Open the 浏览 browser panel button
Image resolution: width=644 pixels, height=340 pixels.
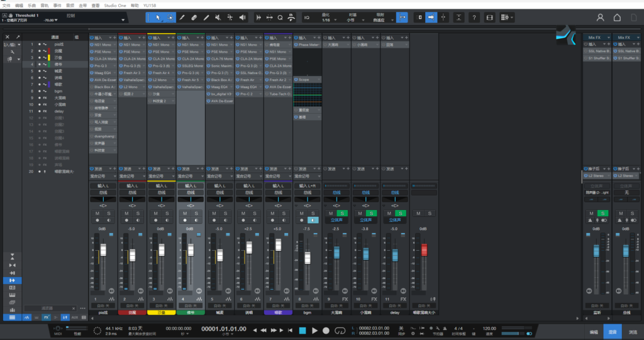[633, 331]
